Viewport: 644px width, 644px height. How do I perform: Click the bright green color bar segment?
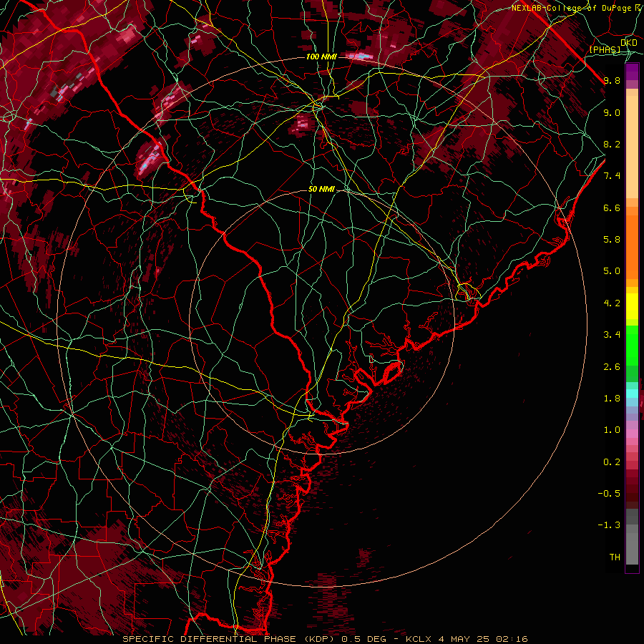(x=632, y=345)
